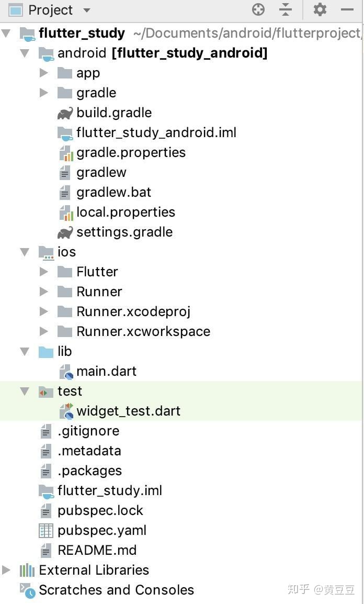Click the External Libraries icon

click(x=27, y=570)
